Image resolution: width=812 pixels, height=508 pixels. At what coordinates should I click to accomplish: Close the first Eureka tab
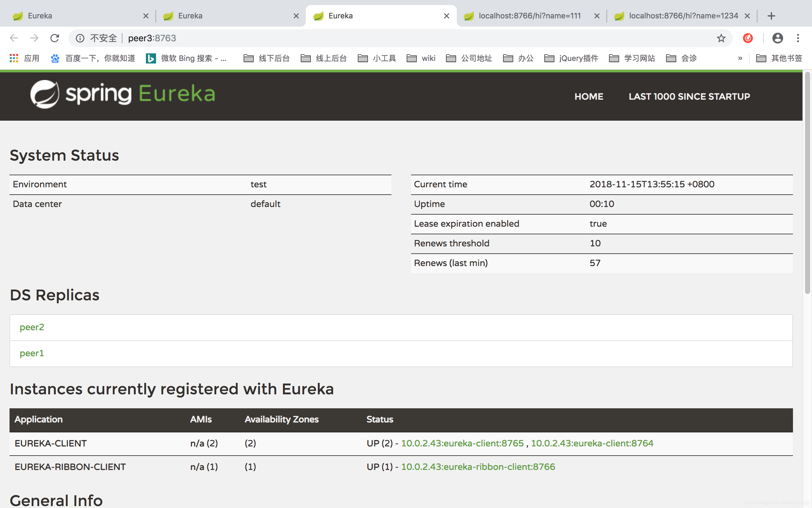146,16
